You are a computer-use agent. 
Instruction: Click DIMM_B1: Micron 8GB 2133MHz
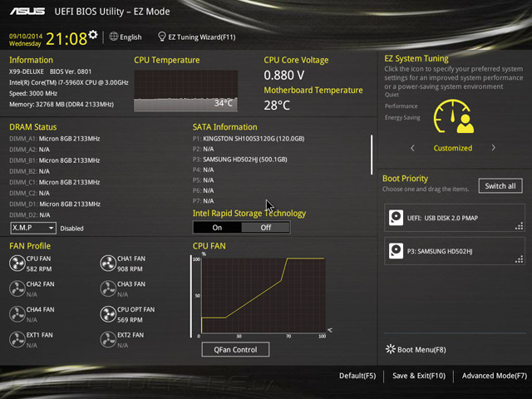pyautogui.click(x=55, y=160)
